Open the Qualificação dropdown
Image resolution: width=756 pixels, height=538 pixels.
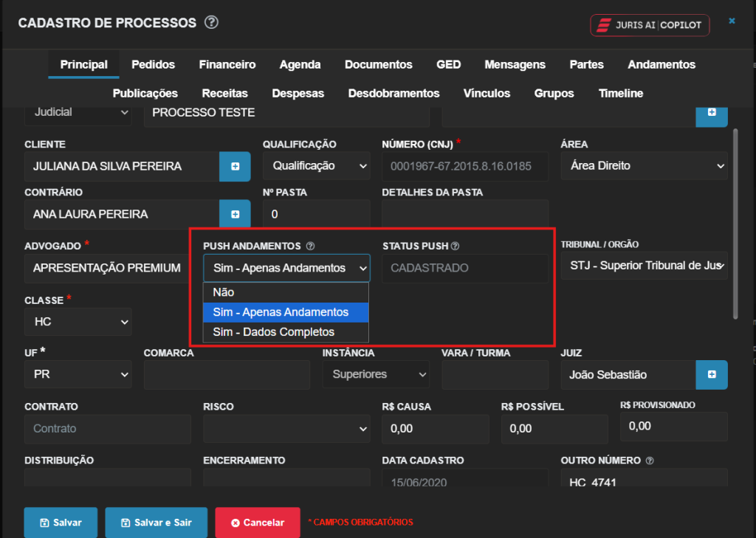(x=316, y=166)
